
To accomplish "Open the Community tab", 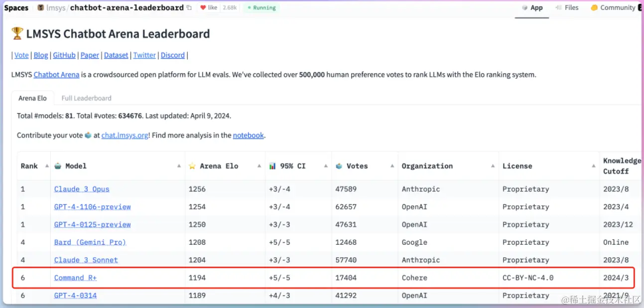I will 613,8.
